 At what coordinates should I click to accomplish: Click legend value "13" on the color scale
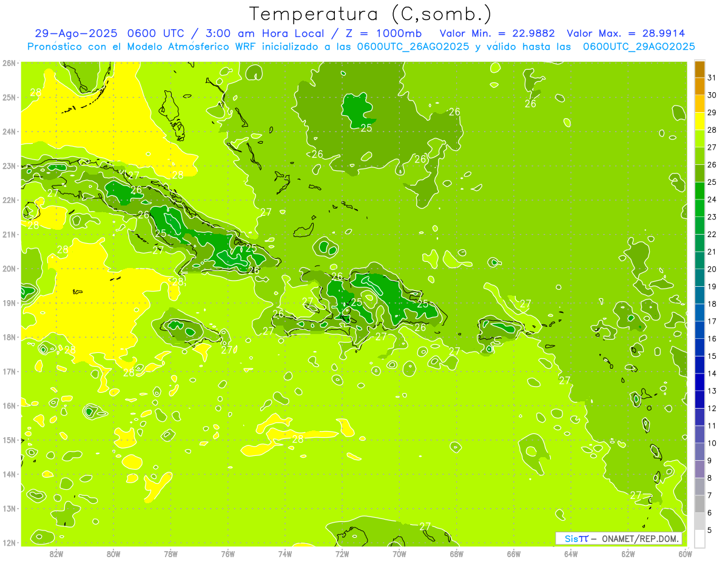tap(712, 391)
